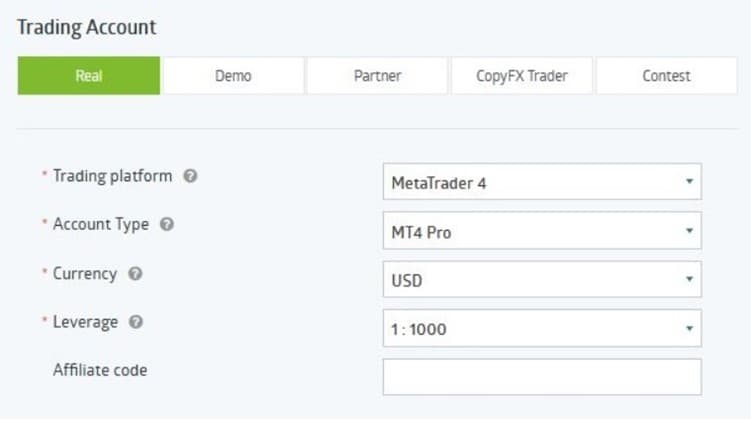Click the Currency field label
The width and height of the screenshot is (751, 421).
[85, 273]
